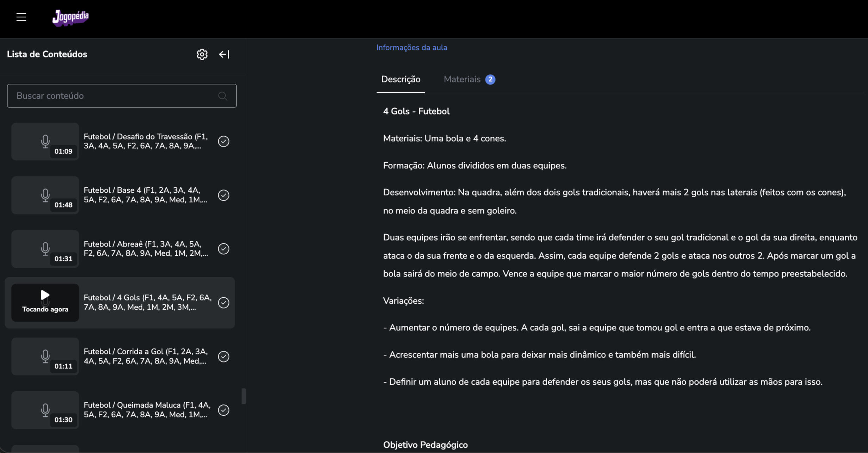Image resolution: width=868 pixels, height=453 pixels.
Task: Toggle completed check for Desafio do Travessão
Action: coord(224,141)
